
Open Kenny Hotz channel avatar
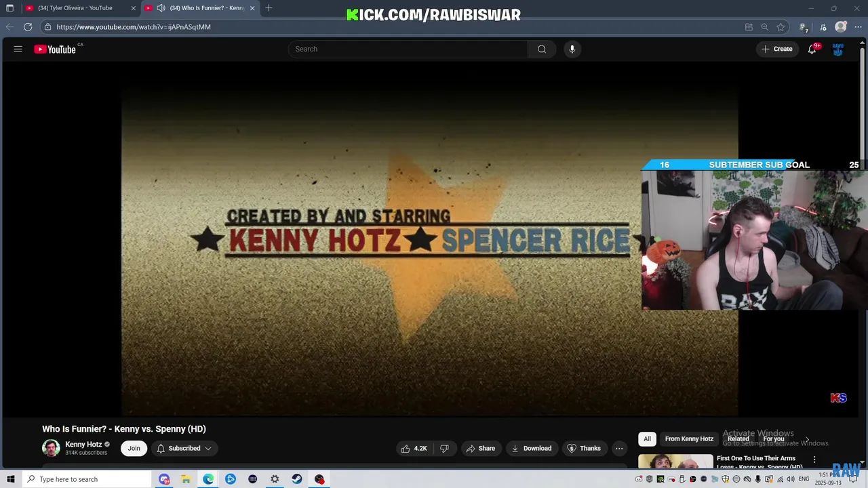(x=51, y=448)
